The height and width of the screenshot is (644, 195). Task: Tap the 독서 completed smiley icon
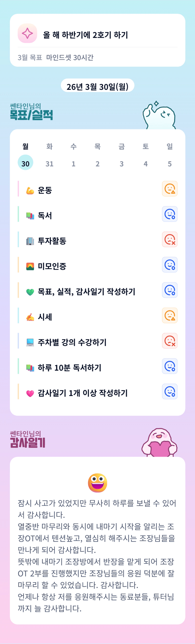[170, 214]
